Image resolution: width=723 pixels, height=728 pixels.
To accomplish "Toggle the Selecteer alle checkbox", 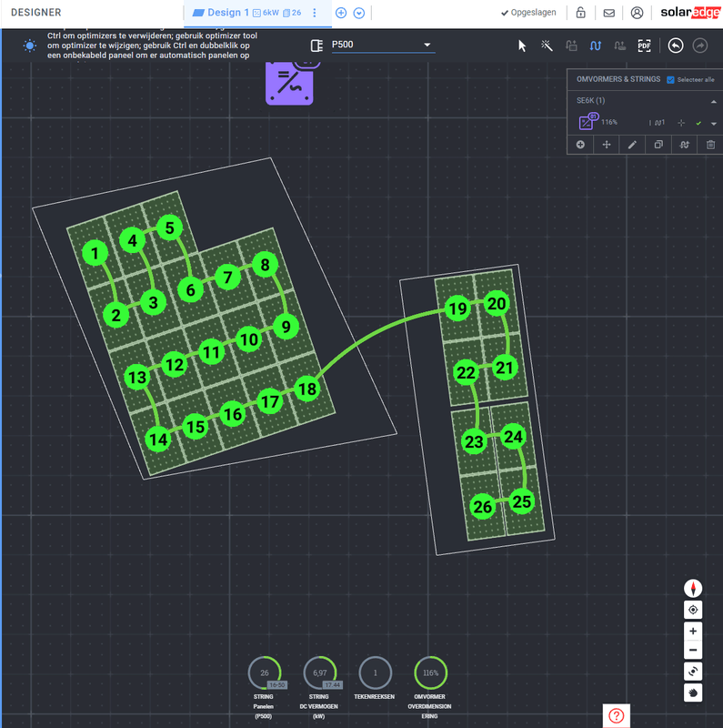I will coord(670,80).
